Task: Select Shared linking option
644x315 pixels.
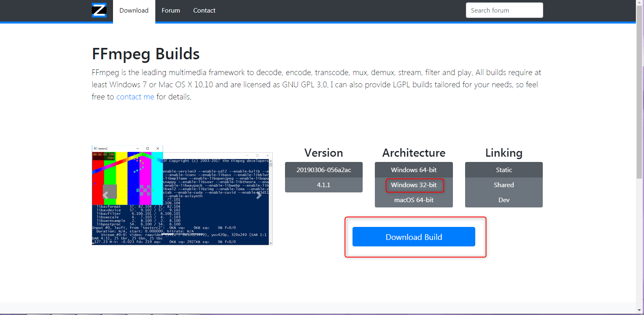Action: tap(504, 185)
